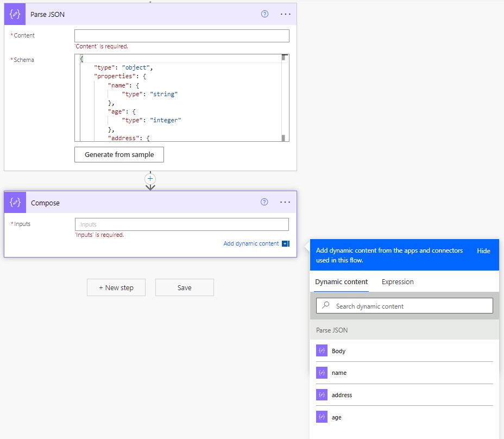Screen dimensions: 504x439
Task: Click the Parse JSON title text
Action: tap(47, 15)
